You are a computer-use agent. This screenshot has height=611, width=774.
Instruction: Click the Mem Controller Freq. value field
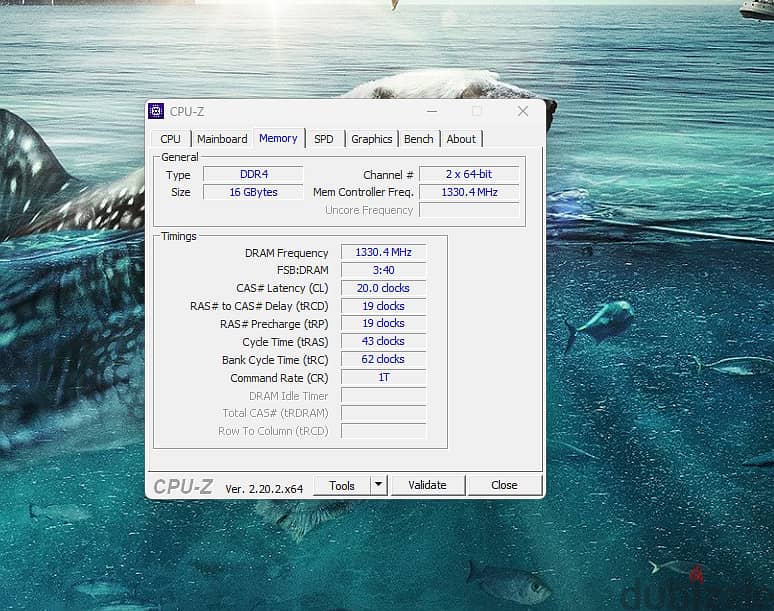(469, 192)
